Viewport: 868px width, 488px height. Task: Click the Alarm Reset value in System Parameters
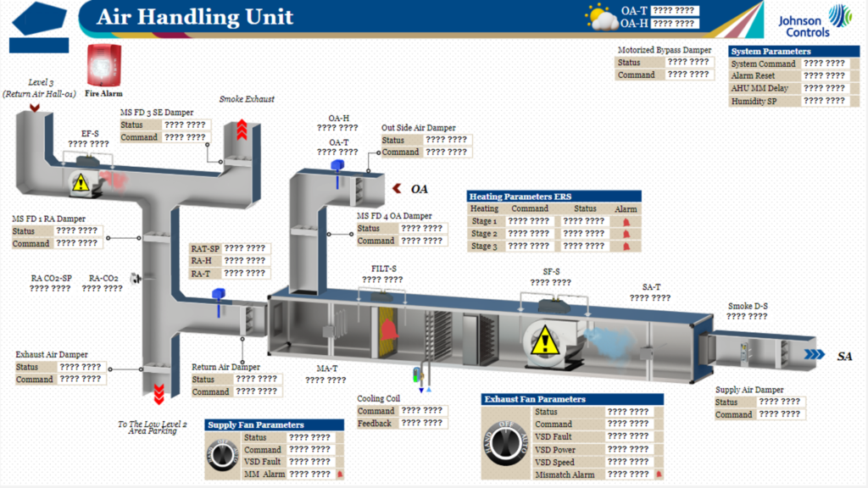click(824, 75)
